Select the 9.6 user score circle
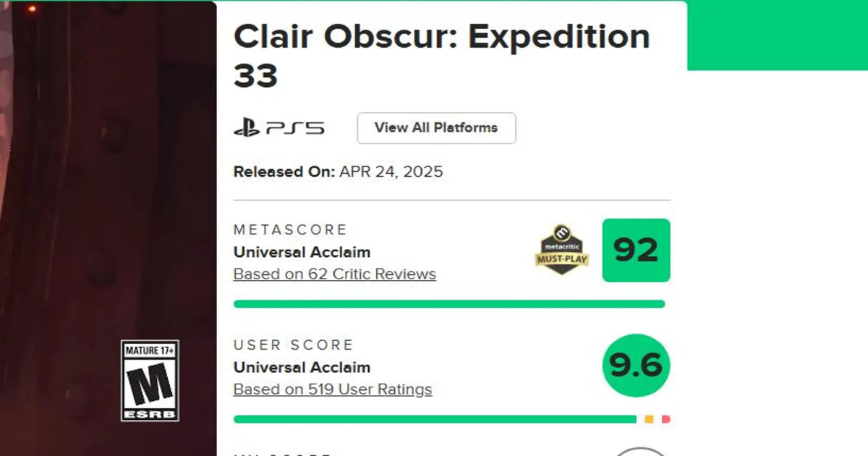 coord(636,366)
